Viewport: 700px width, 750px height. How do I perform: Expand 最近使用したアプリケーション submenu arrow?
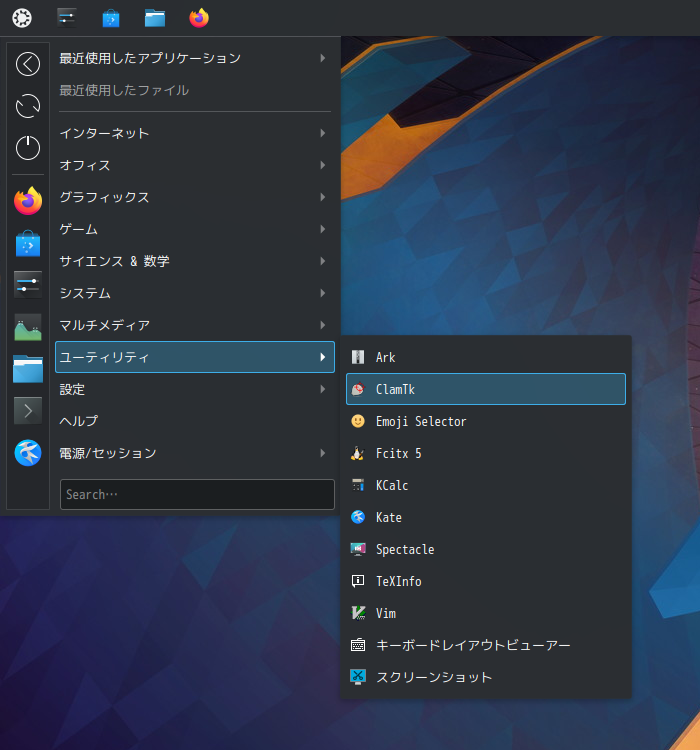pyautogui.click(x=323, y=58)
